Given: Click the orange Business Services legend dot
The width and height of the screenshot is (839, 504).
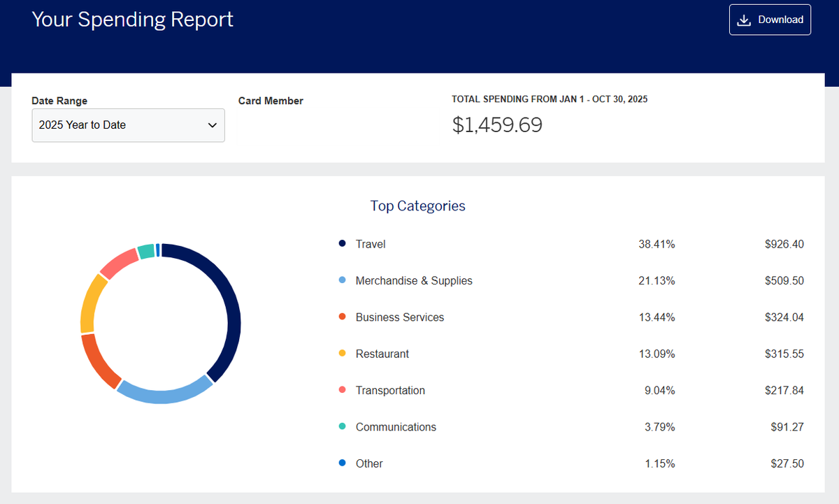Looking at the screenshot, I should pyautogui.click(x=342, y=317).
